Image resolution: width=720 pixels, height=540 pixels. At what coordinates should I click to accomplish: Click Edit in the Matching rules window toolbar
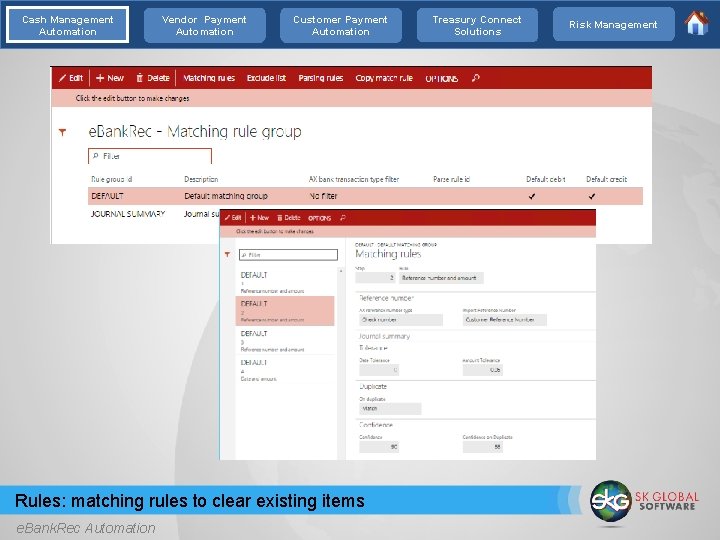(233, 218)
